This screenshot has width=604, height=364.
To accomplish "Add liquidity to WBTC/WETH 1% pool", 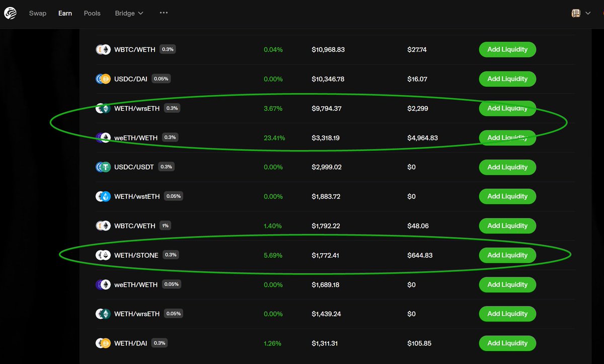I will click(x=507, y=226).
